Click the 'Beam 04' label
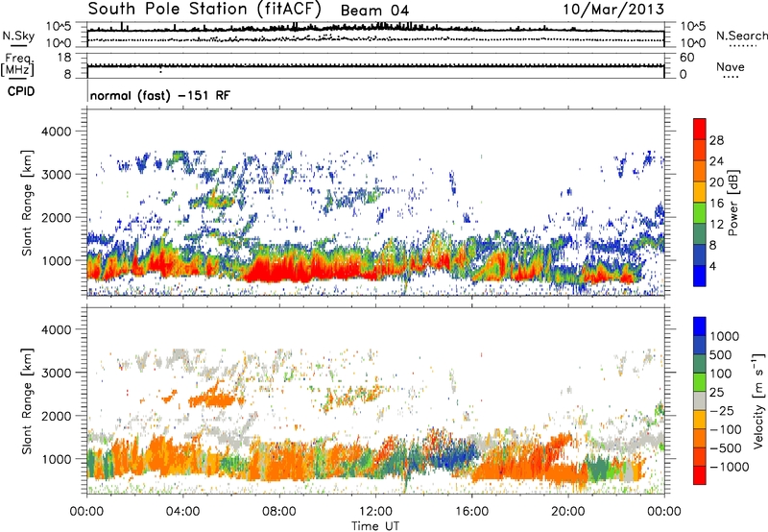The width and height of the screenshot is (768, 532). click(x=374, y=11)
